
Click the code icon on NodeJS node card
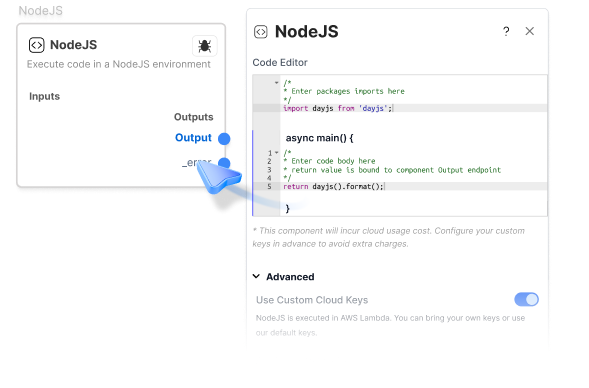pyautogui.click(x=36, y=45)
